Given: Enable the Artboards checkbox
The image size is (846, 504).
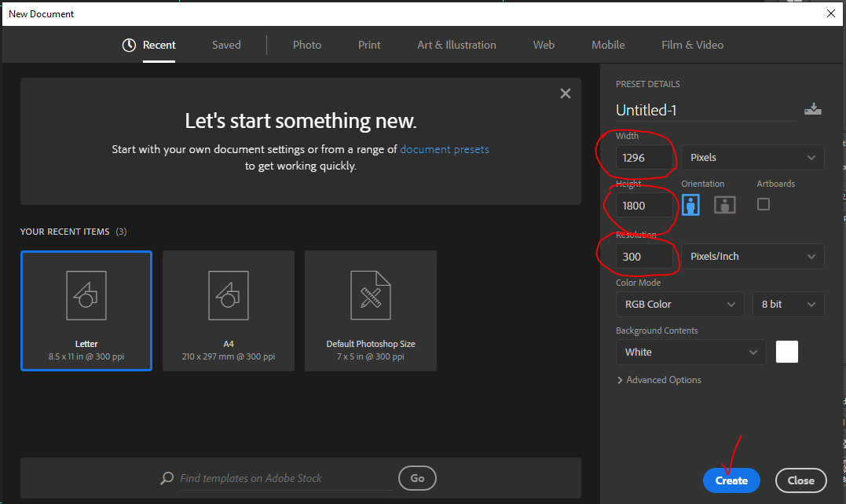Looking at the screenshot, I should (764, 204).
